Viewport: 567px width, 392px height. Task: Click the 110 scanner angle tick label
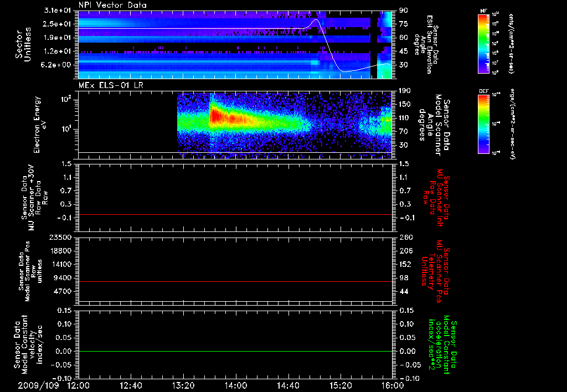[405, 118]
